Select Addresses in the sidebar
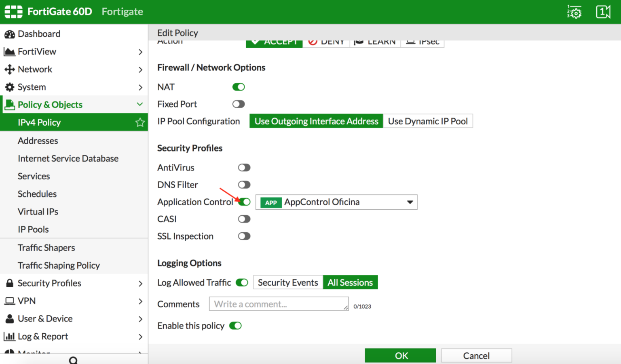Image resolution: width=621 pixels, height=364 pixels. [x=38, y=141]
